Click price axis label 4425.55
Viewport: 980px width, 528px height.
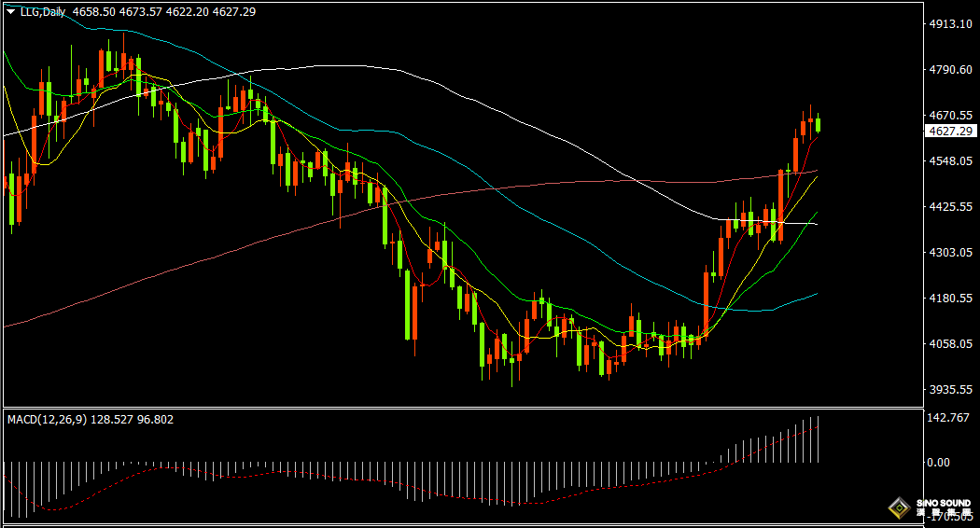click(x=951, y=206)
